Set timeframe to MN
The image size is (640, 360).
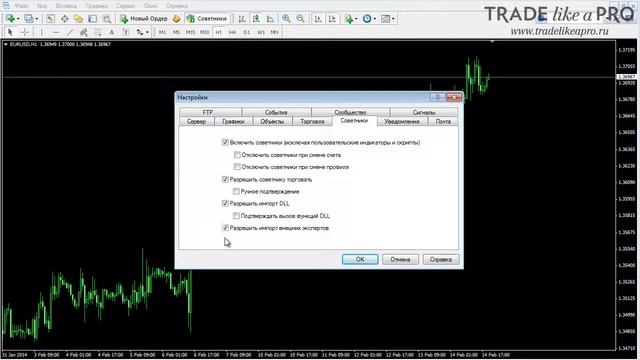click(274, 32)
